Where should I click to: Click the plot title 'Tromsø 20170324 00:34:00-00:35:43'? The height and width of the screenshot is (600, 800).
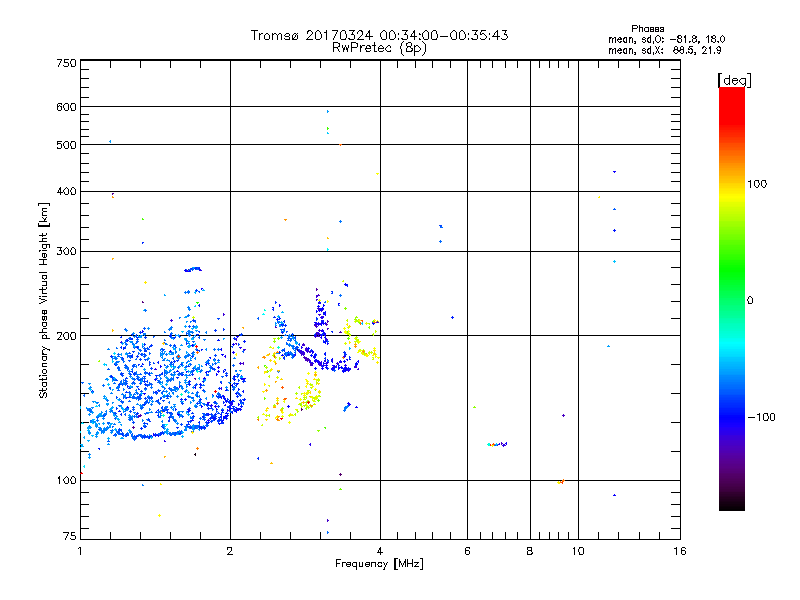(x=379, y=35)
